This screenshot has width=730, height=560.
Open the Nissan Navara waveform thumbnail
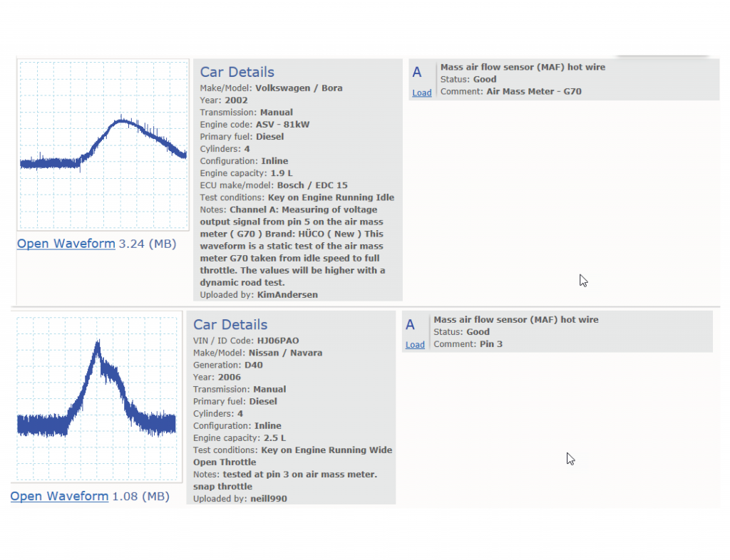pos(96,398)
